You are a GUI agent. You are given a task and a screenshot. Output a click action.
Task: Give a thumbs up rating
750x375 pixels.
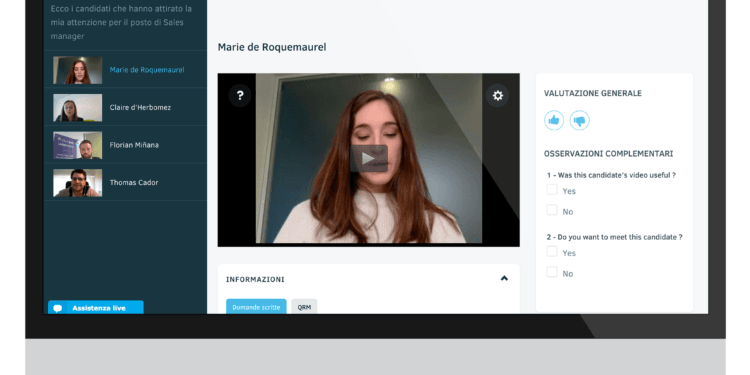click(554, 121)
